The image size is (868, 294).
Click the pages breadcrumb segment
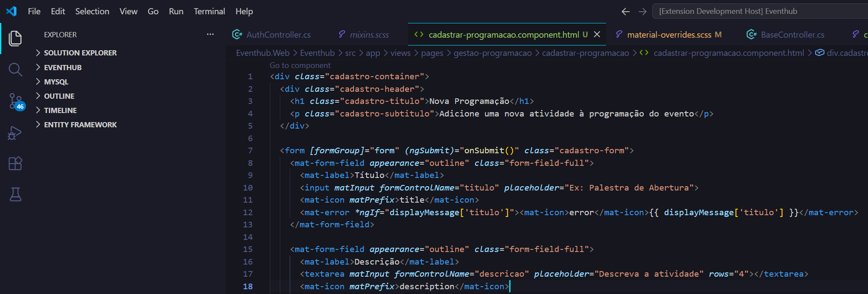tap(432, 53)
